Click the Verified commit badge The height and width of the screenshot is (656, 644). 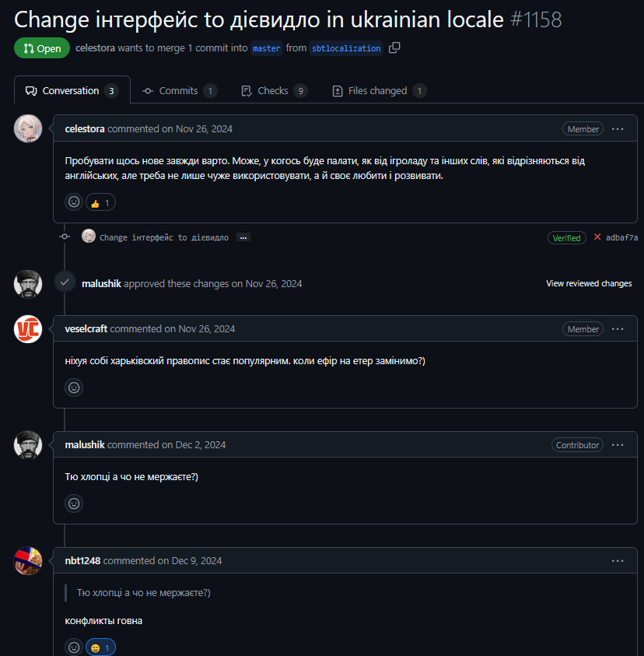(x=567, y=238)
